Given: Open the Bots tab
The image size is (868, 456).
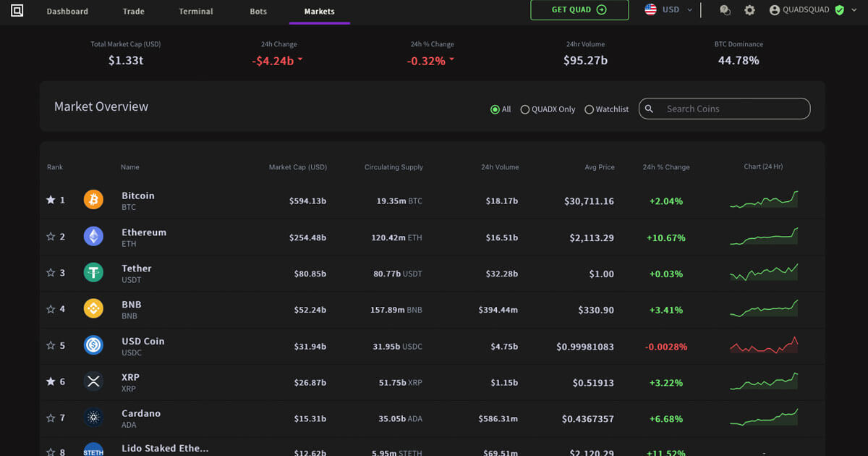Looking at the screenshot, I should (x=258, y=12).
